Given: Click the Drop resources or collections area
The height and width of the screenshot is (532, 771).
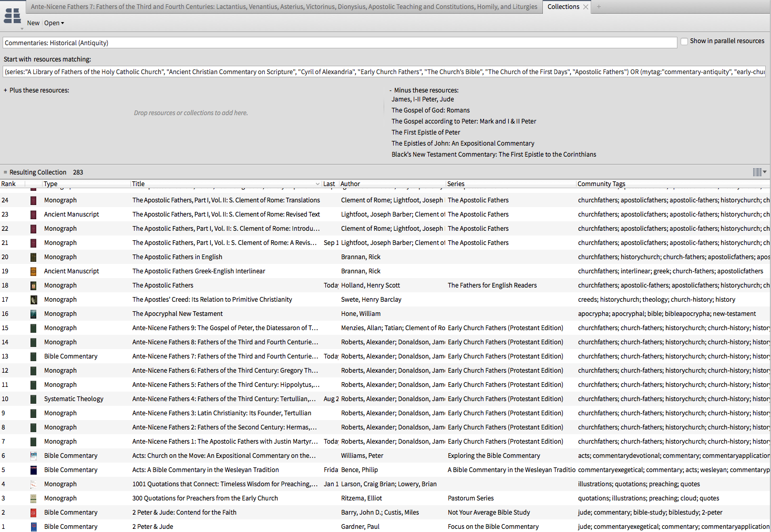Looking at the screenshot, I should 191,113.
